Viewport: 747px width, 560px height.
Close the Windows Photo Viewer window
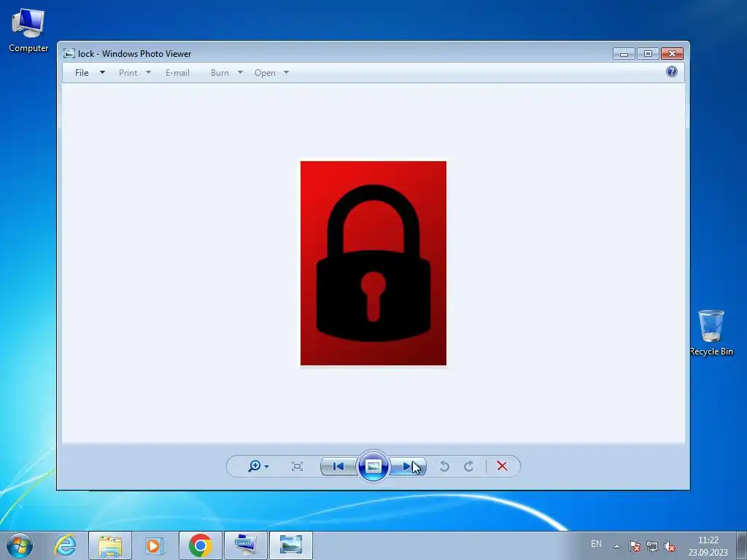coord(672,54)
